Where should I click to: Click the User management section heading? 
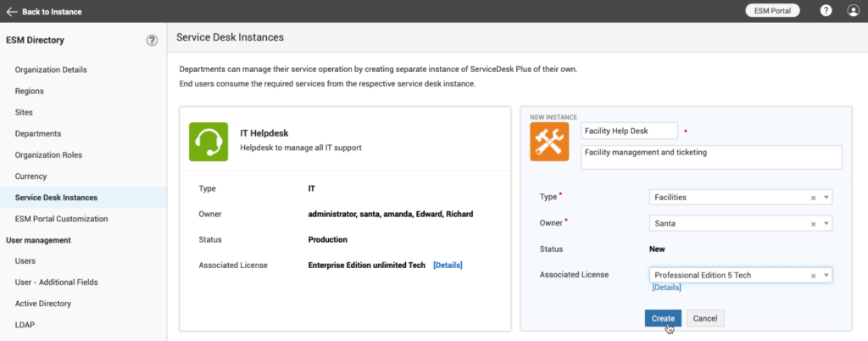(x=38, y=240)
